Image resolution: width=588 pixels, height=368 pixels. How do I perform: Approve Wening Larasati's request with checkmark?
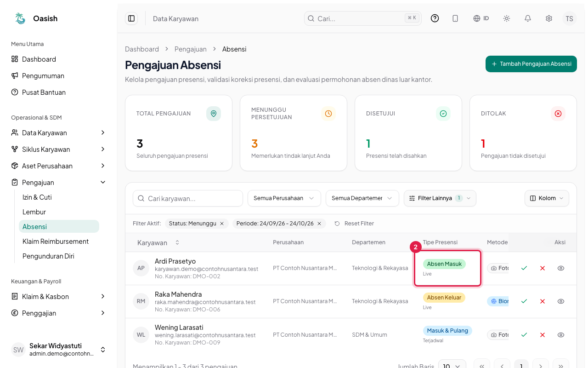tap(524, 335)
